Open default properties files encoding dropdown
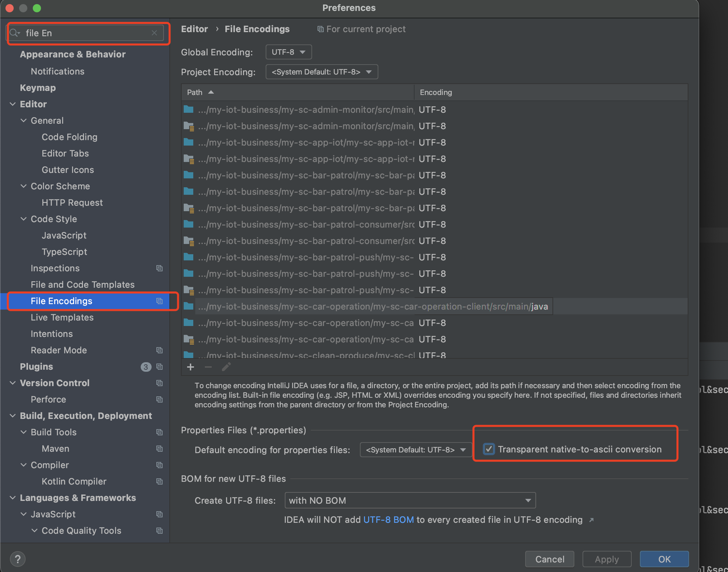 (x=416, y=450)
